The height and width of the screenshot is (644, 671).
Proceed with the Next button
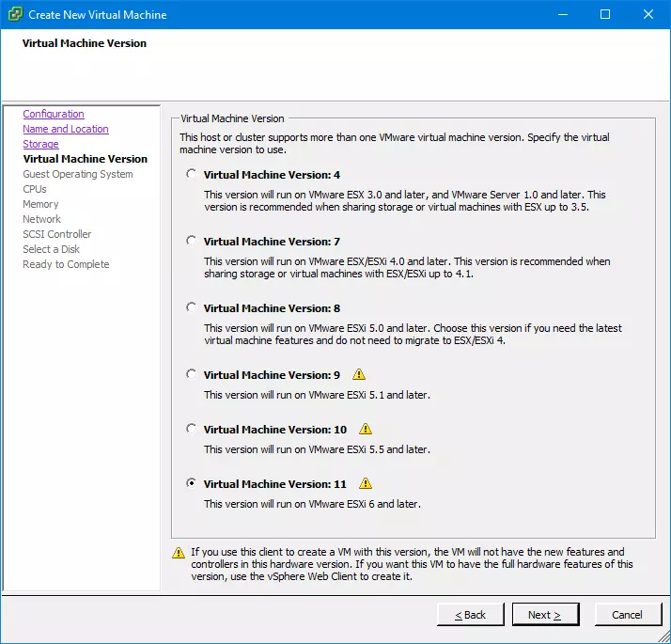[545, 615]
